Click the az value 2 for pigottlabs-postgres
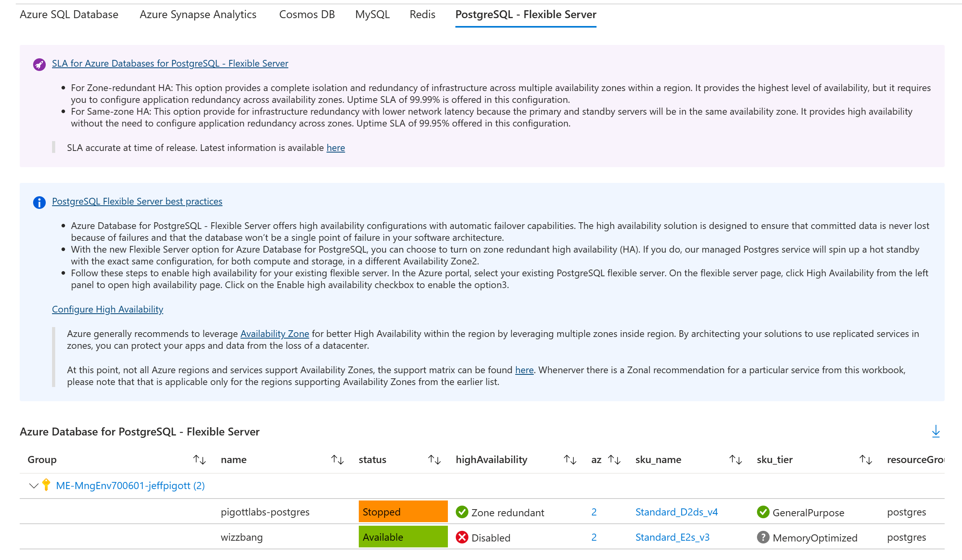 click(x=594, y=512)
